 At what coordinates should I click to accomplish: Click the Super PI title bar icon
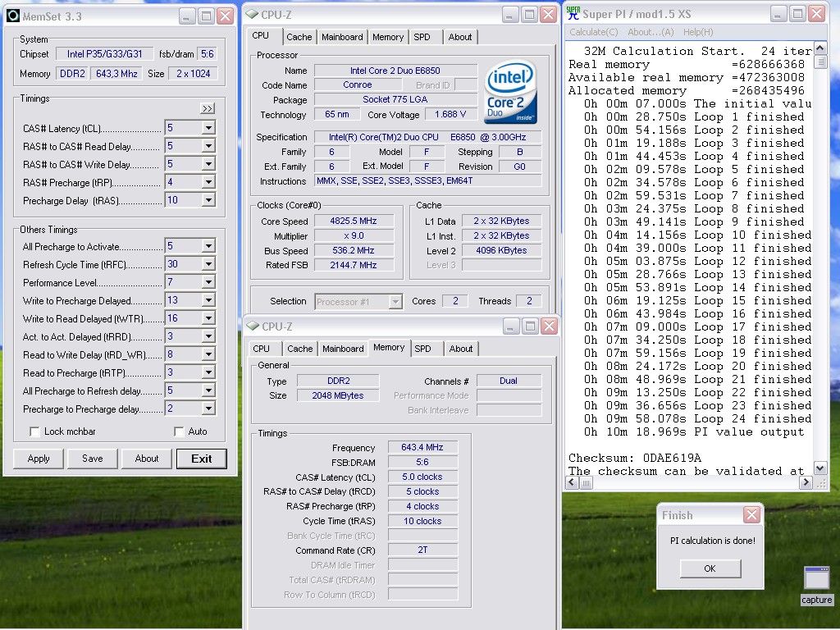pos(573,13)
